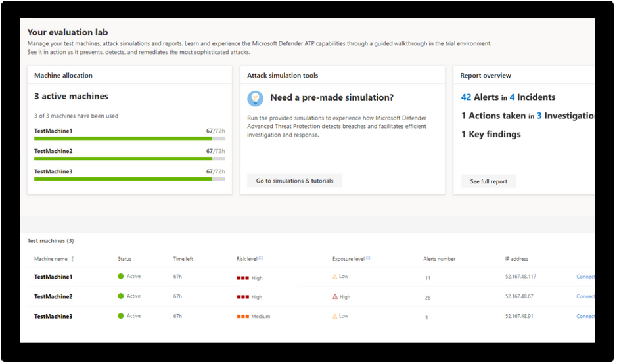
Task: Click the orange Medium risk squares for TestMachine3
Action: [x=242, y=317]
